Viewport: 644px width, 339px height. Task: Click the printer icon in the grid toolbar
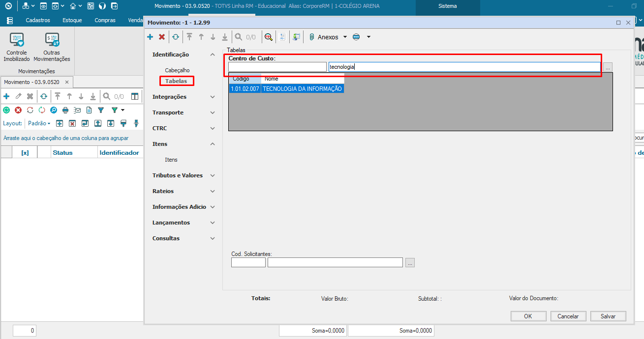tap(65, 110)
